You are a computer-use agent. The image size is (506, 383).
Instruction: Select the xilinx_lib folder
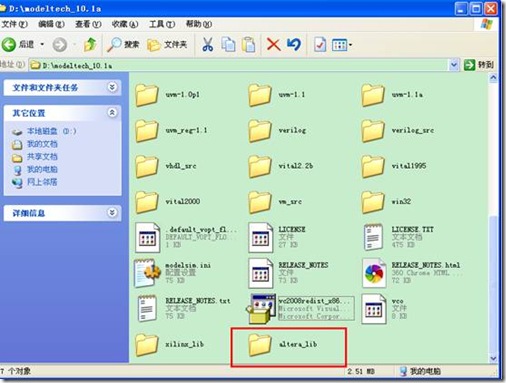(170, 344)
